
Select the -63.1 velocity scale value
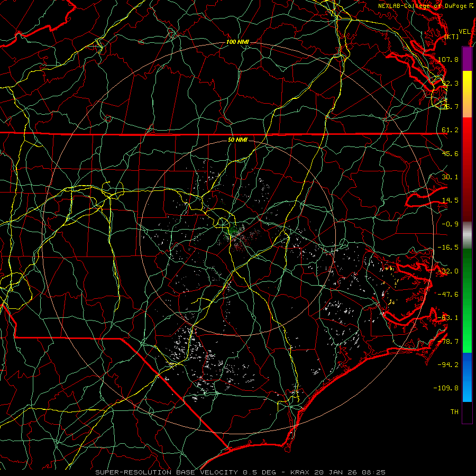click(x=448, y=318)
